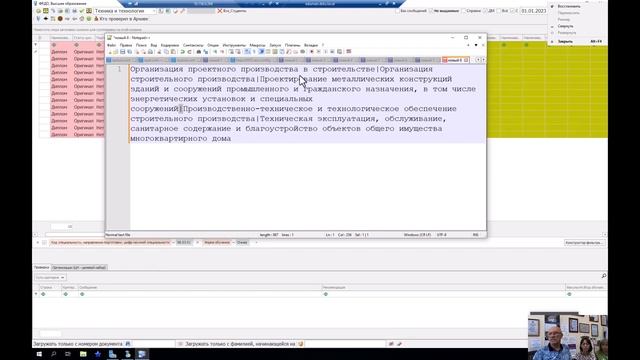Click the Zoom Out icon in Notepad++

pyautogui.click(x=222, y=52)
